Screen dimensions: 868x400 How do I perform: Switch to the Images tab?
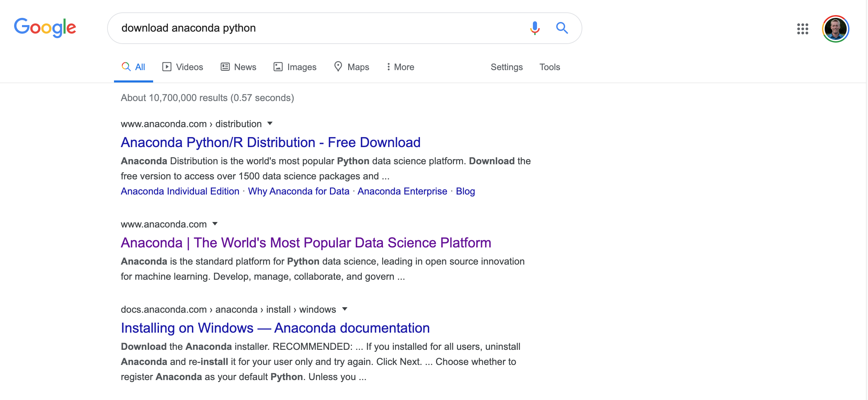point(295,67)
